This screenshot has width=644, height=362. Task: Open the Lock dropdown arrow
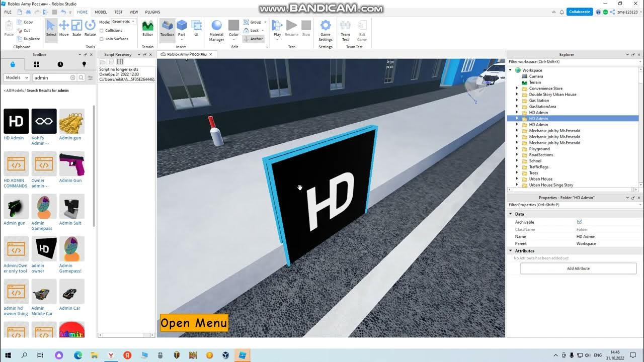(262, 31)
